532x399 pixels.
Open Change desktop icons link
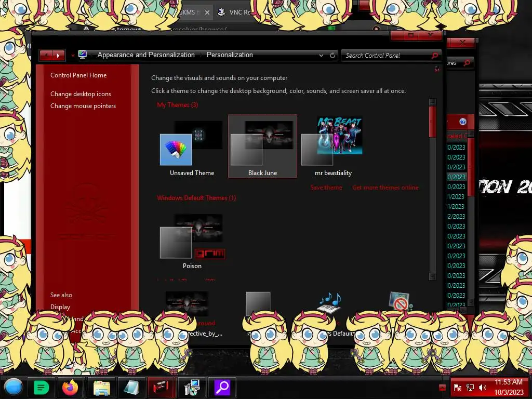[81, 94]
